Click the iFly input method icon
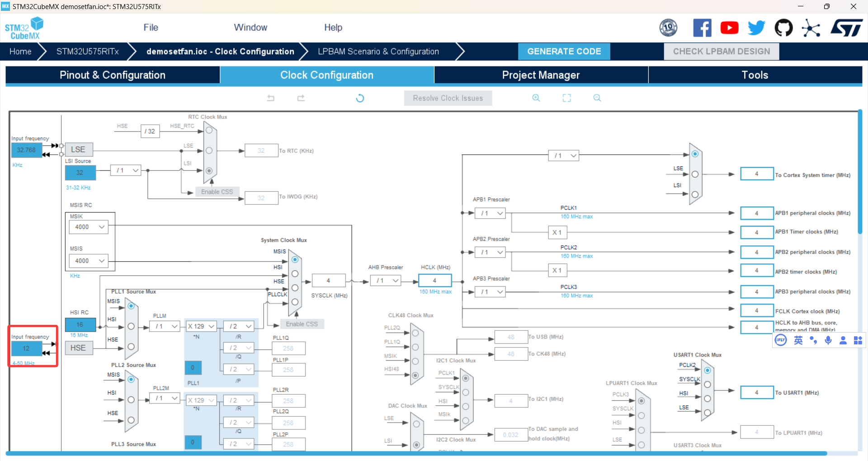Image resolution: width=868 pixels, height=461 pixels. (781, 340)
